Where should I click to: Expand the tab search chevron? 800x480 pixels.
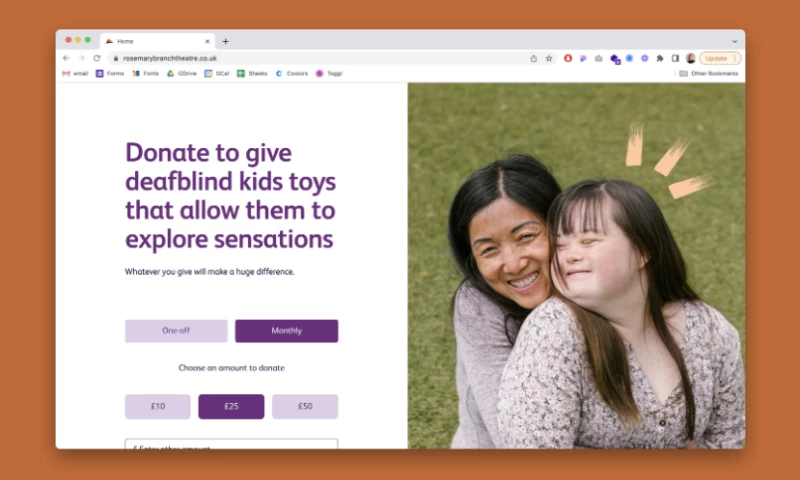pos(735,41)
